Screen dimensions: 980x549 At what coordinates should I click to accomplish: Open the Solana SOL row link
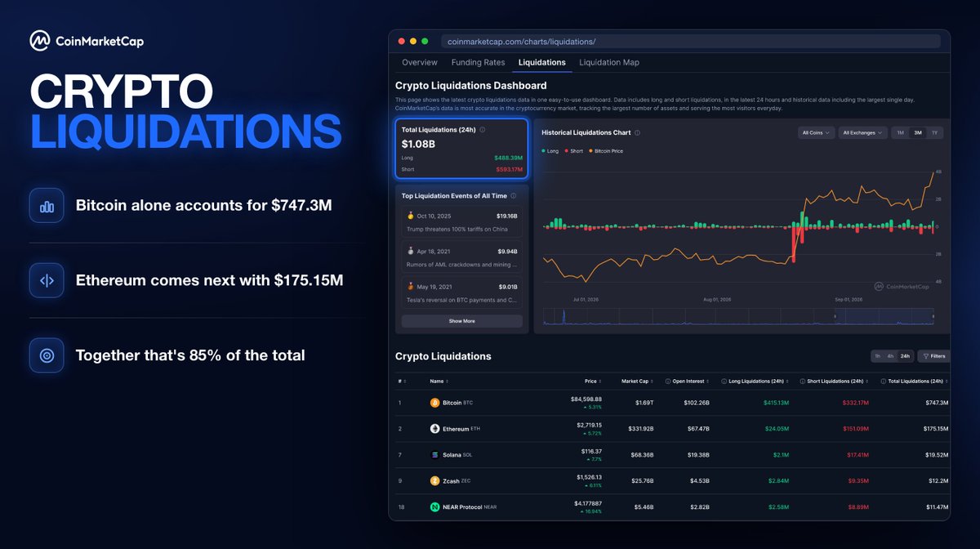pos(452,455)
